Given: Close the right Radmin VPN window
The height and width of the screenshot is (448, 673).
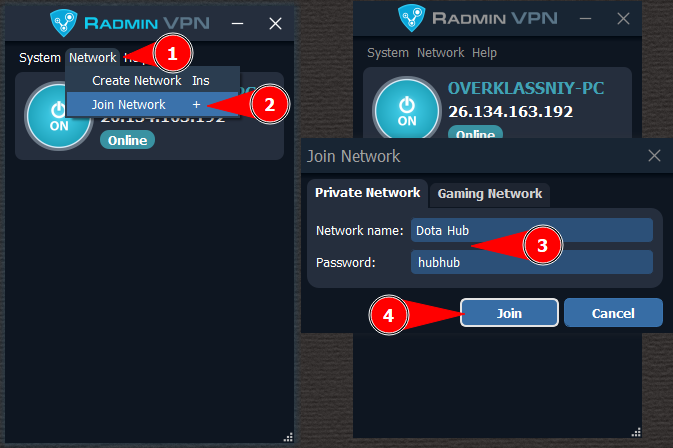Looking at the screenshot, I should 623,18.
